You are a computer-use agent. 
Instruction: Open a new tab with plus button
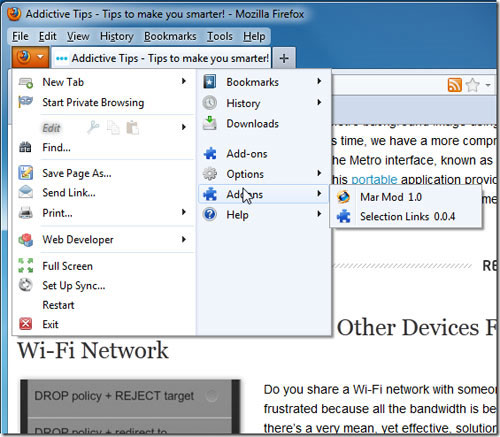point(284,58)
